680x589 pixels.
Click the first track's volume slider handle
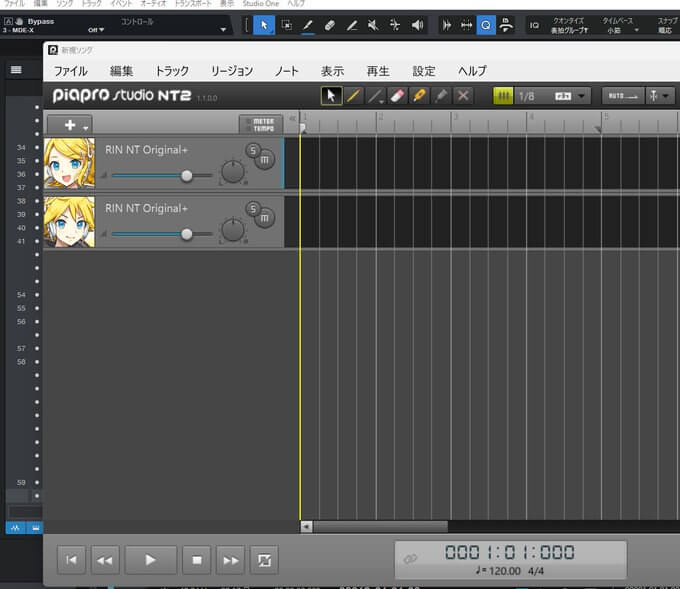186,176
